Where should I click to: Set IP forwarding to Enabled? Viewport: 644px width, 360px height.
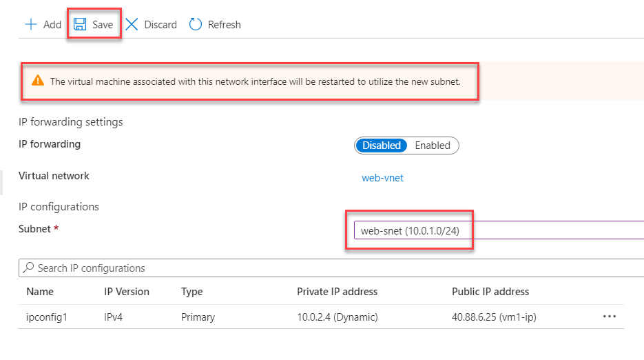tap(433, 146)
